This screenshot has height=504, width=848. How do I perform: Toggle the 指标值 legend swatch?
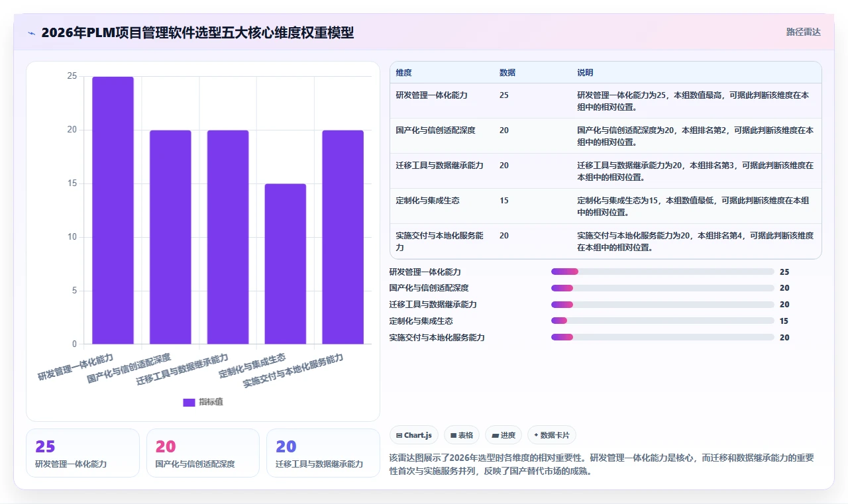(189, 402)
